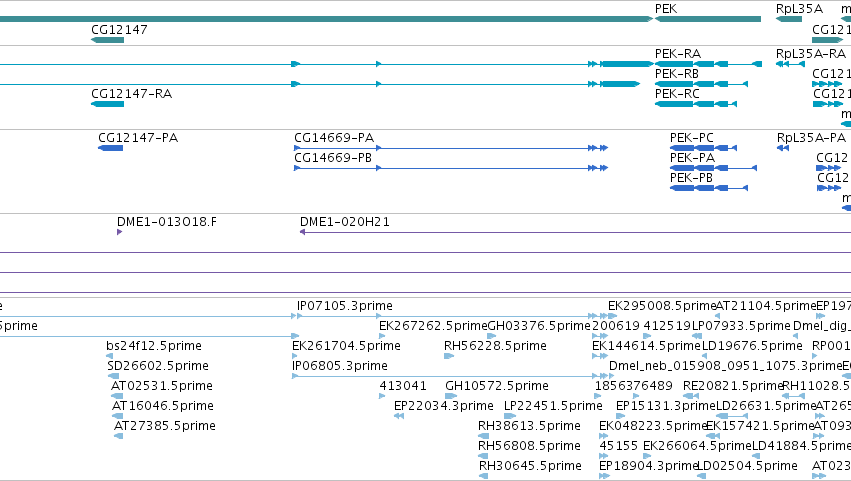The image size is (851, 481).
Task: Select the AT27385.5prime EST arrow
Action: 118,436
